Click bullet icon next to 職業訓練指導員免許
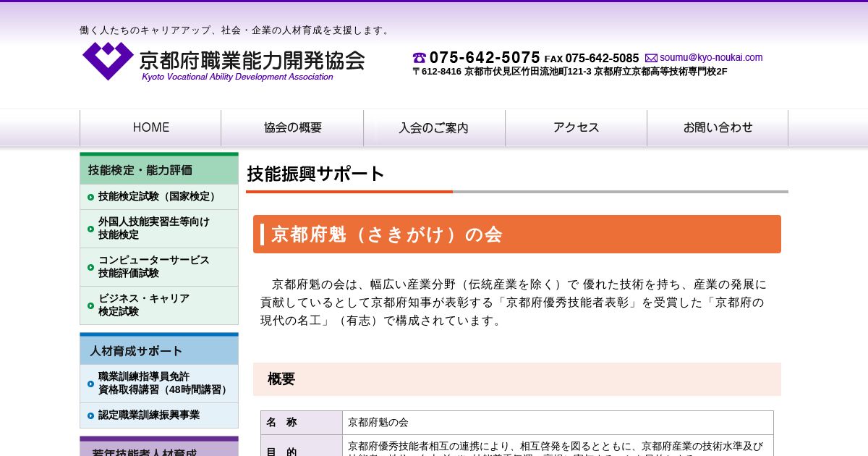 (90, 384)
